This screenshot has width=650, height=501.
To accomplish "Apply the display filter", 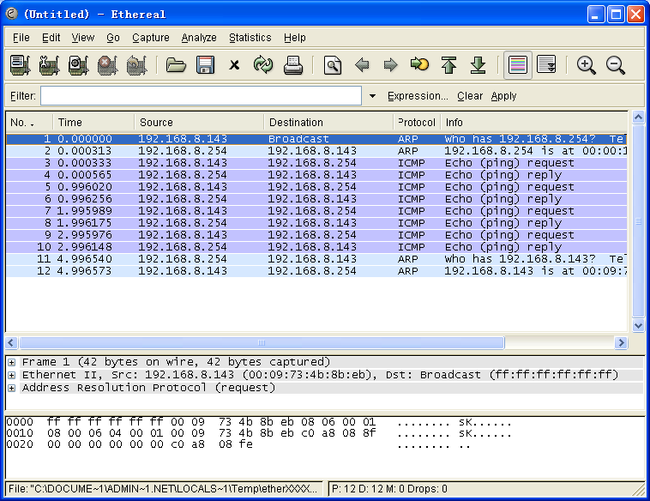I will [504, 96].
